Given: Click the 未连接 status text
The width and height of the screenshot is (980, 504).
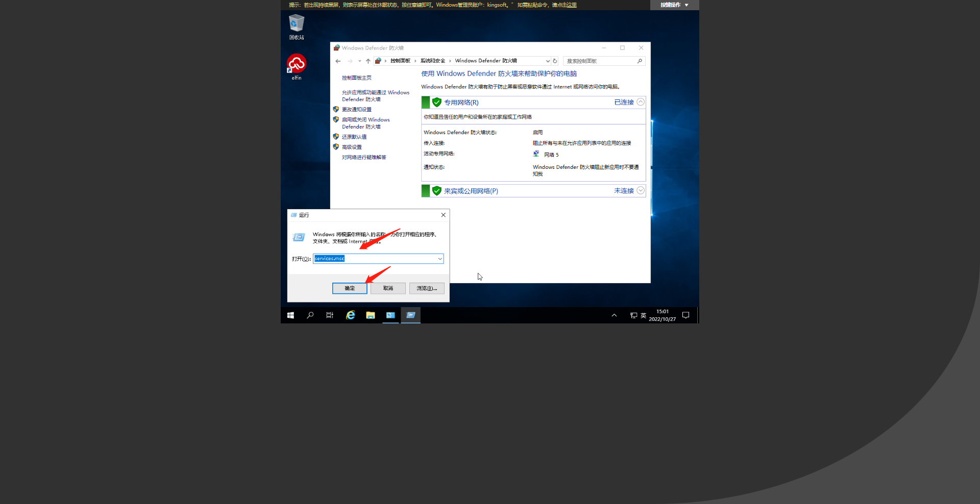Looking at the screenshot, I should [624, 191].
